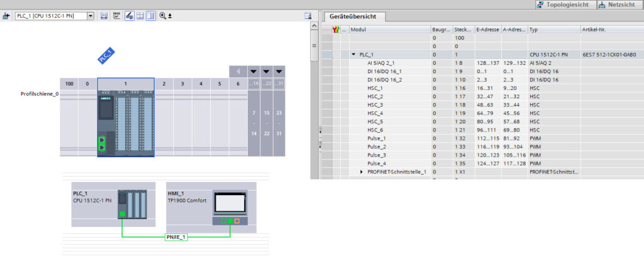Sort by Baugruppenträger column header
Screen dimensions: 644x256
pos(442,30)
